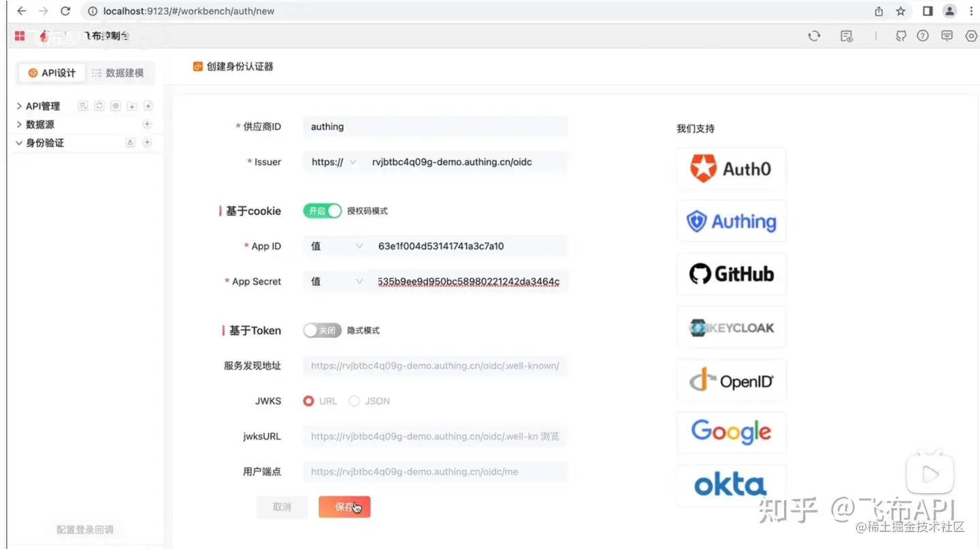
Task: Add a new data source with 数据源 plus
Action: [x=147, y=124]
